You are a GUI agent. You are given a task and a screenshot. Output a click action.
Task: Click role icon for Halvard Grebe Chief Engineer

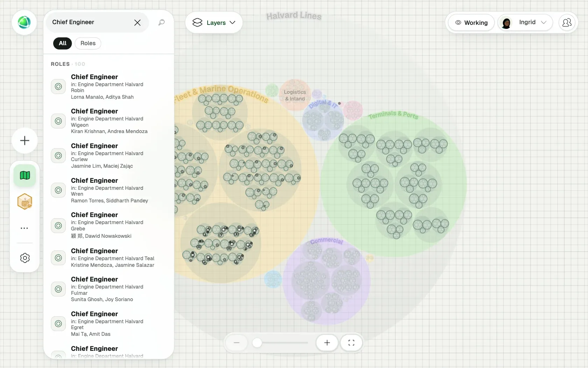58,225
